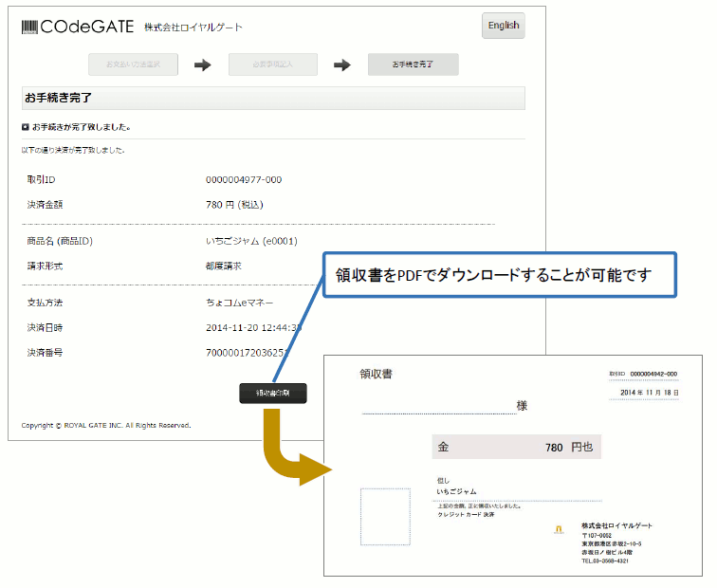
Task: Select the active お手続き完了 step box
Action: 413,64
